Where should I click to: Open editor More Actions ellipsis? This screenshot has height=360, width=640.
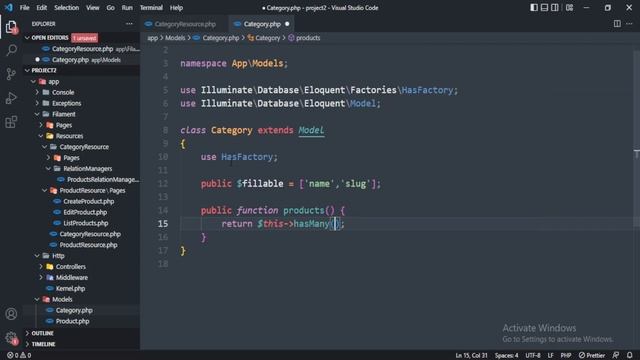[x=629, y=24]
